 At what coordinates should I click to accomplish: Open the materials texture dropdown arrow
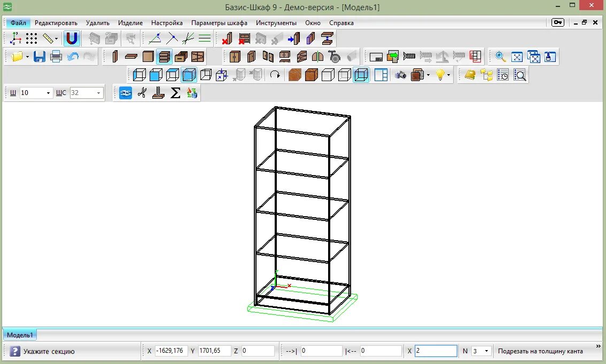428,75
